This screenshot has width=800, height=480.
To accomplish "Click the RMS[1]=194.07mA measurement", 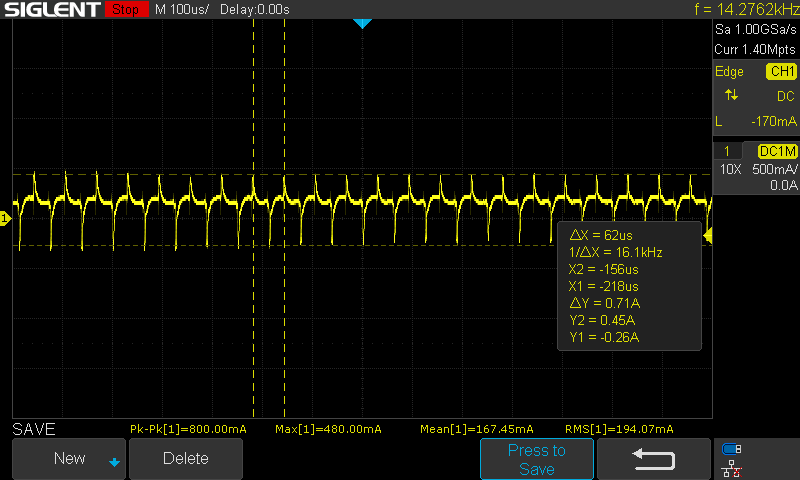I will coord(619,429).
